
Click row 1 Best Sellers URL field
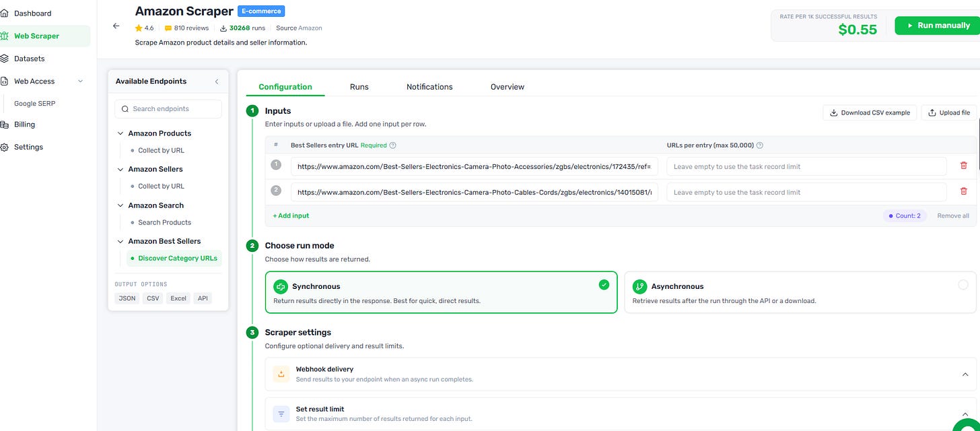click(475, 166)
